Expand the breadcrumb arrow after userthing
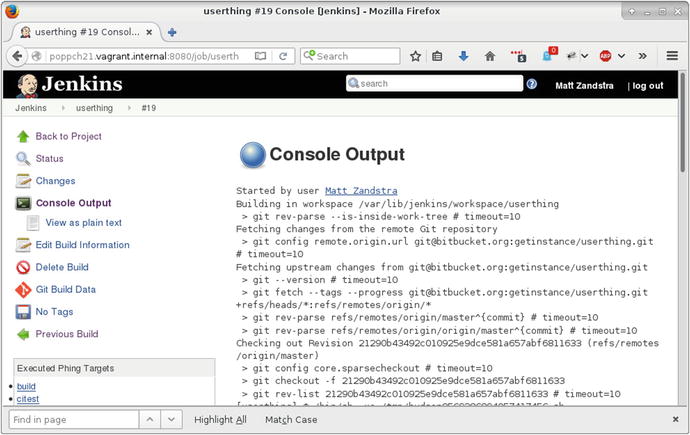690x435 pixels. (x=129, y=108)
